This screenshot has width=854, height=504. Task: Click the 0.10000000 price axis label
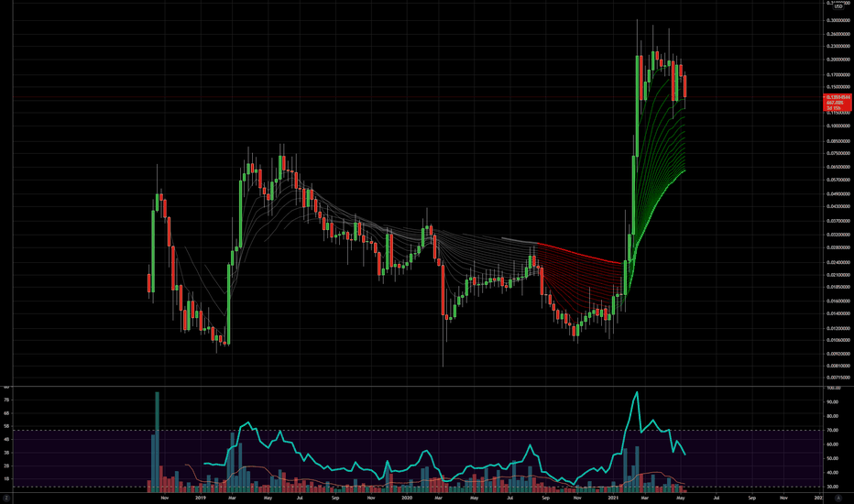coord(838,126)
